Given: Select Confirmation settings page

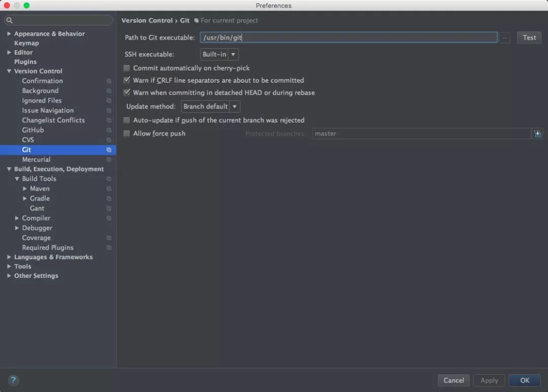Looking at the screenshot, I should click(42, 81).
